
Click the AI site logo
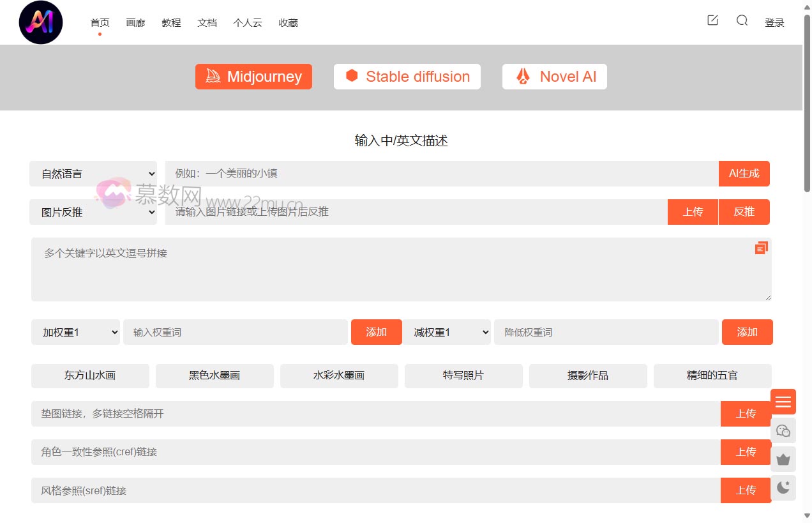point(41,22)
